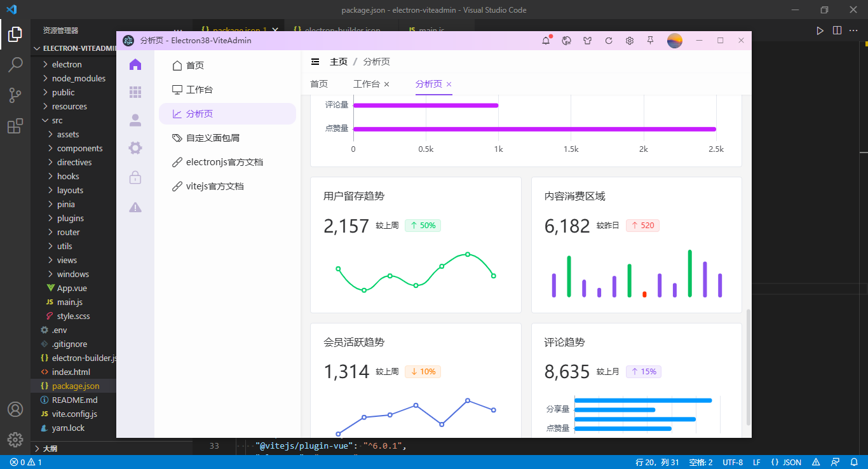Pin the window with the pin icon

tap(650, 40)
